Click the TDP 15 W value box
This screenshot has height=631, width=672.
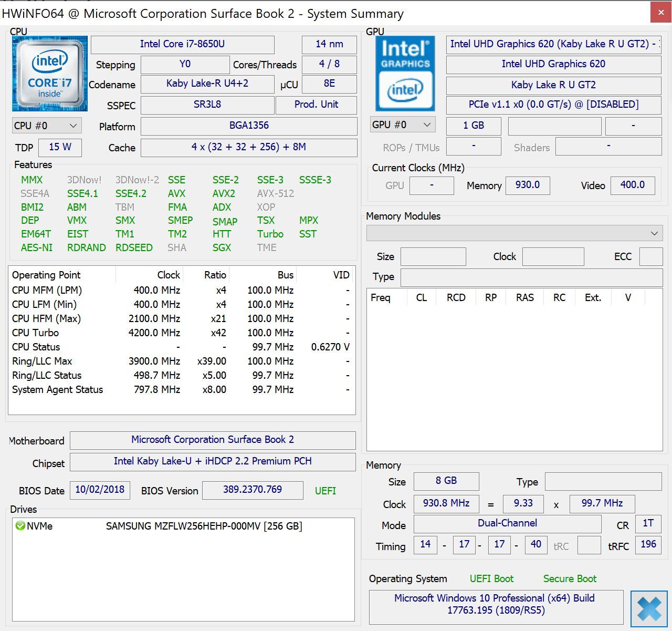click(60, 147)
